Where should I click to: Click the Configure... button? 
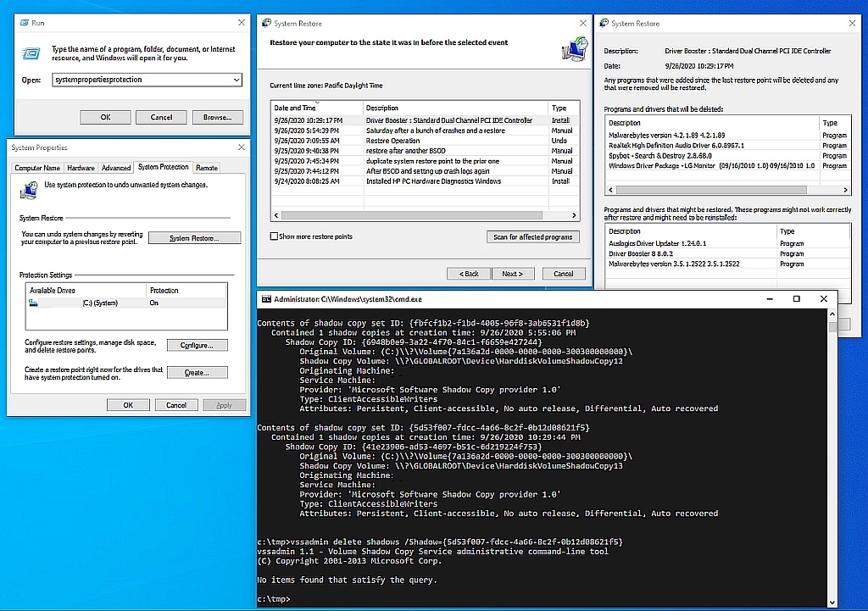(197, 346)
